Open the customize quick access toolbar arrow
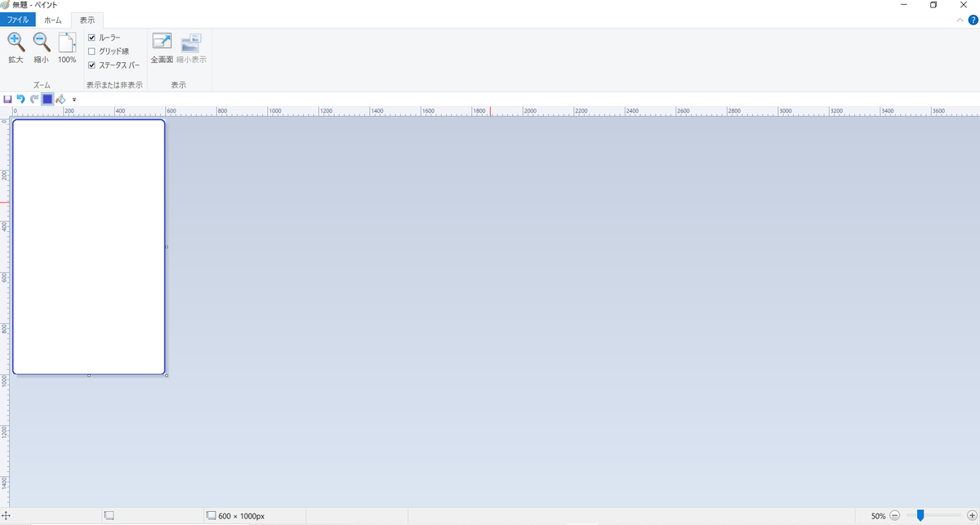 pyautogui.click(x=74, y=100)
